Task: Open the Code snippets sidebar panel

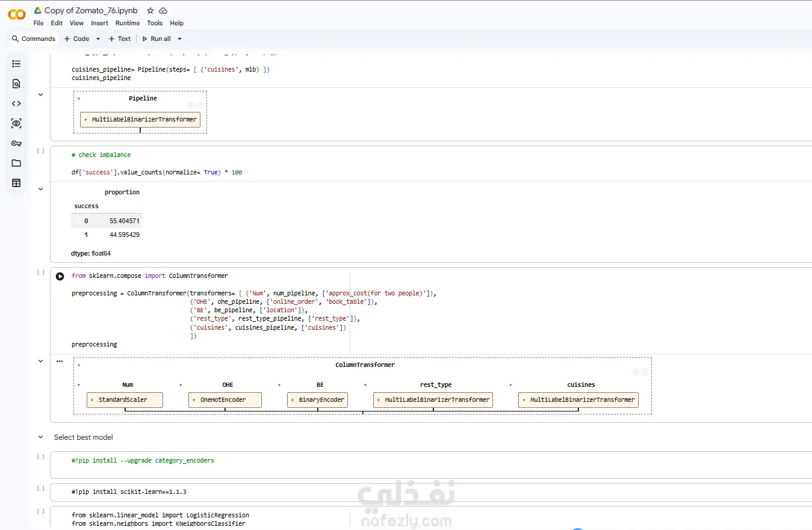Action: point(16,103)
